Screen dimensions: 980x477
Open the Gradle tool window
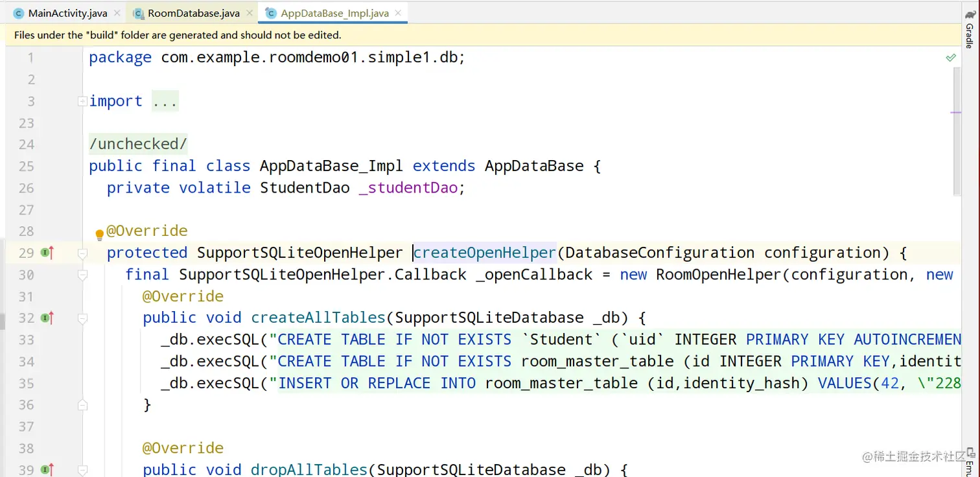click(970, 29)
